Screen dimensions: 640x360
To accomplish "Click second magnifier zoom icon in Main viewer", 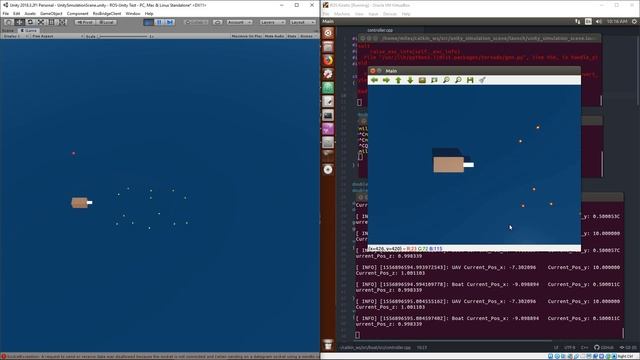I will tap(458, 80).
